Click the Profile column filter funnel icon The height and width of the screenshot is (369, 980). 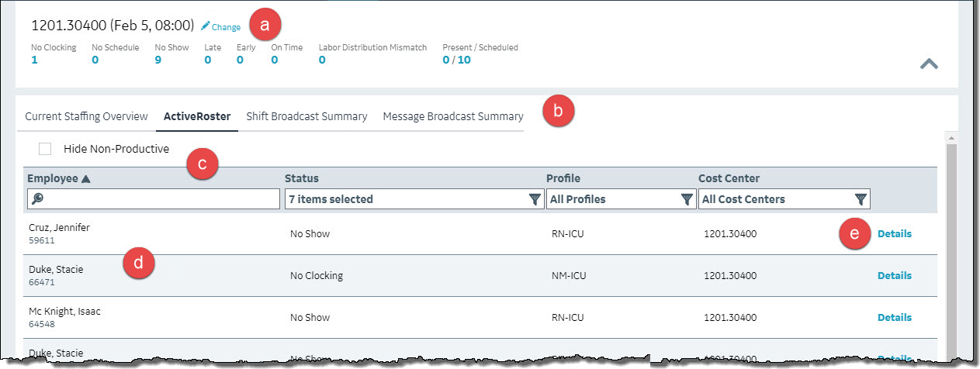[687, 200]
